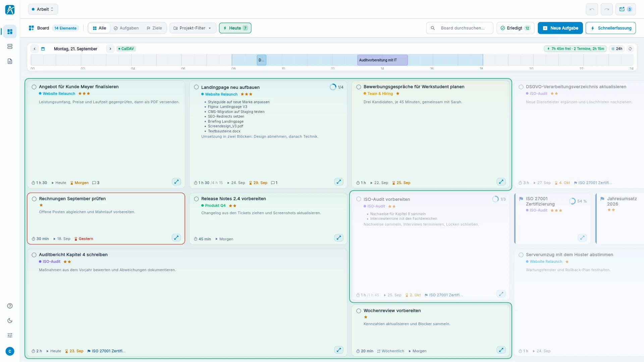Viewport: 644px width, 362px height.
Task: Click the Board durchsuchen search field
Action: (460, 28)
